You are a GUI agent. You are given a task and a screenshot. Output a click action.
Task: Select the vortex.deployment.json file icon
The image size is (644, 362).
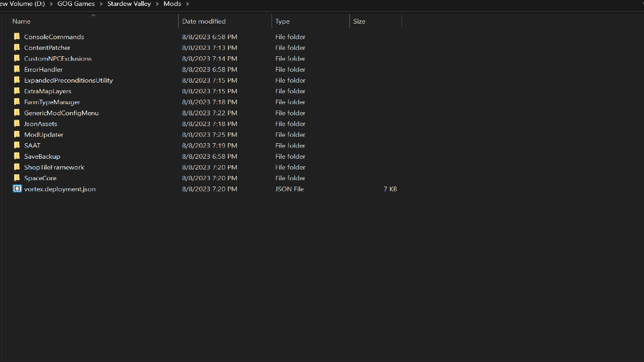(17, 189)
